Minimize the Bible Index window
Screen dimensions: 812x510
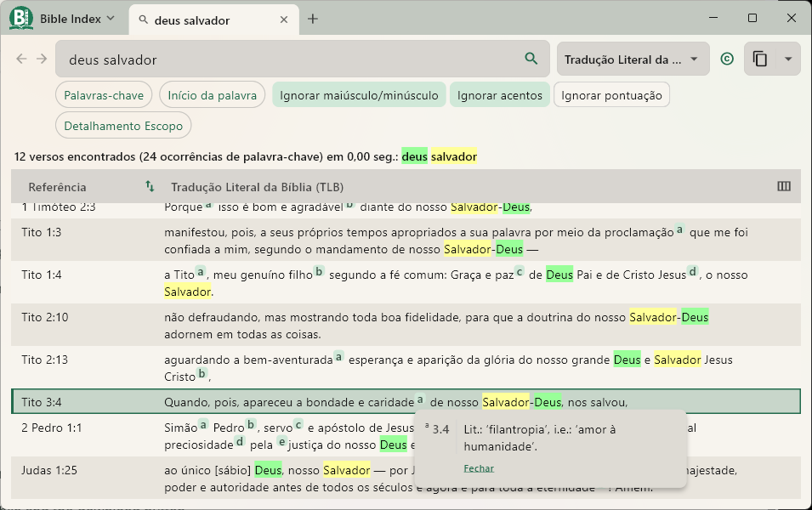[713, 18]
